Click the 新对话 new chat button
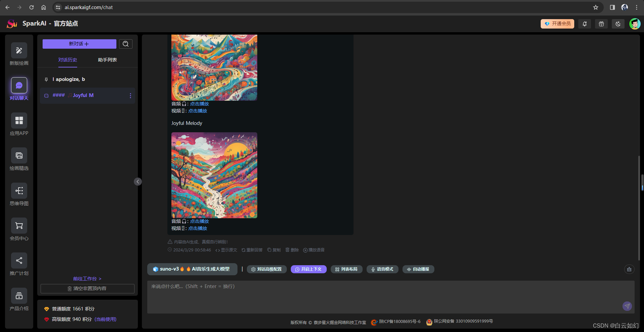Screen dimensions: 644x332 click(x=79, y=44)
